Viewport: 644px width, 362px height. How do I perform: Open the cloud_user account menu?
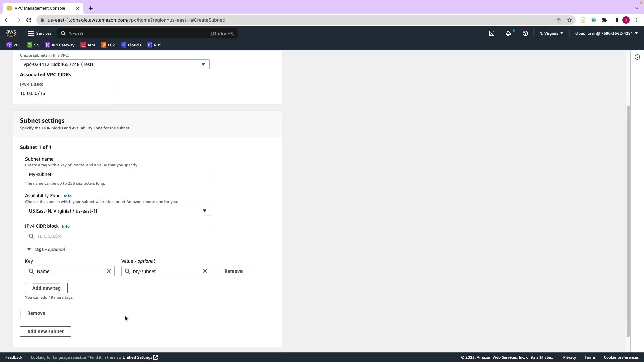tap(606, 33)
